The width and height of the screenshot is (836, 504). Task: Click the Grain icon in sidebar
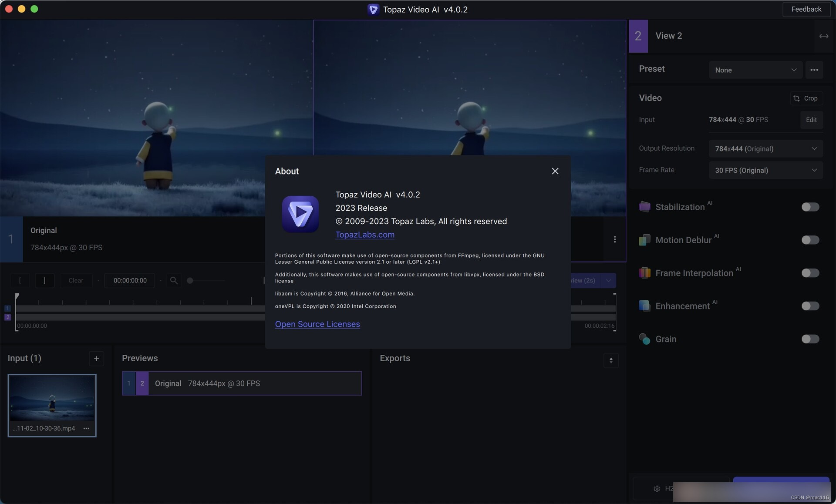[644, 339]
